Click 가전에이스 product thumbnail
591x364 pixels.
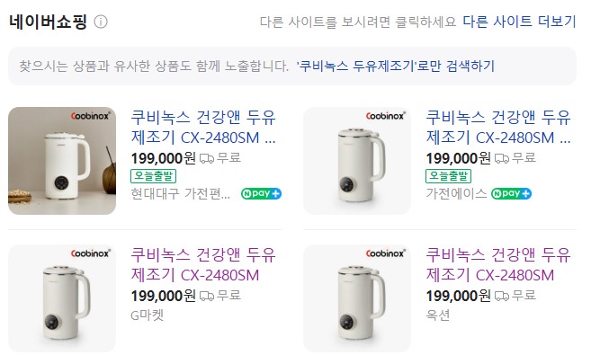[357, 161]
